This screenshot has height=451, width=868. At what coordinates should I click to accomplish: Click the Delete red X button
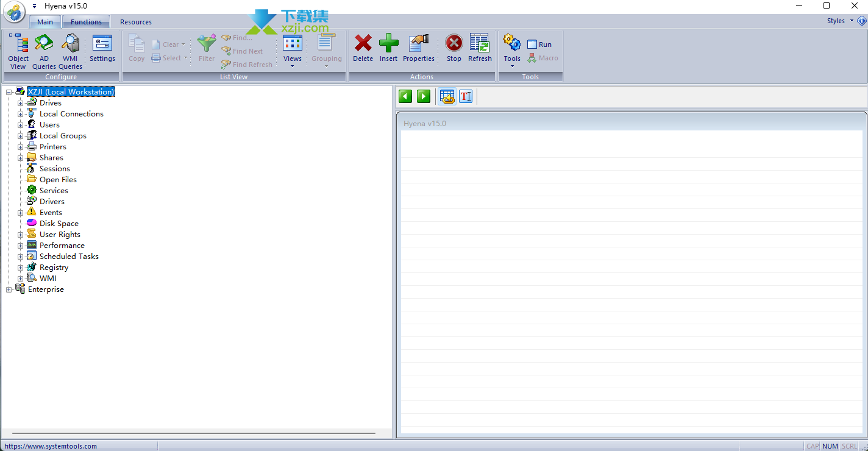pyautogui.click(x=363, y=48)
